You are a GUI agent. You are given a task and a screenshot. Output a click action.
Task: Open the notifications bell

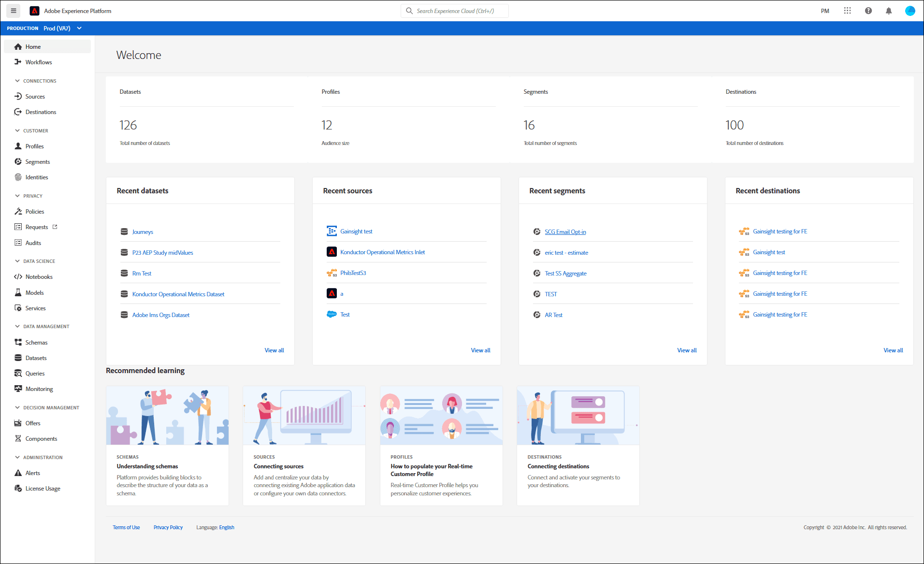point(889,11)
